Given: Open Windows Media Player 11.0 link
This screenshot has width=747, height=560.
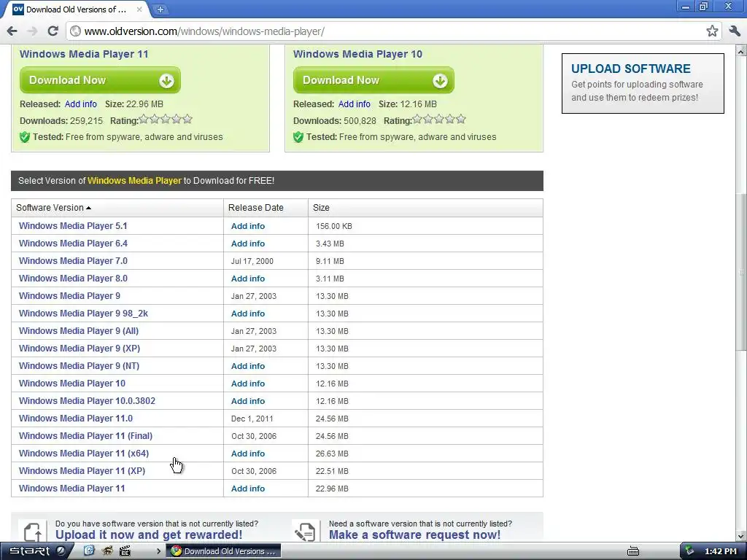Looking at the screenshot, I should pos(76,419).
